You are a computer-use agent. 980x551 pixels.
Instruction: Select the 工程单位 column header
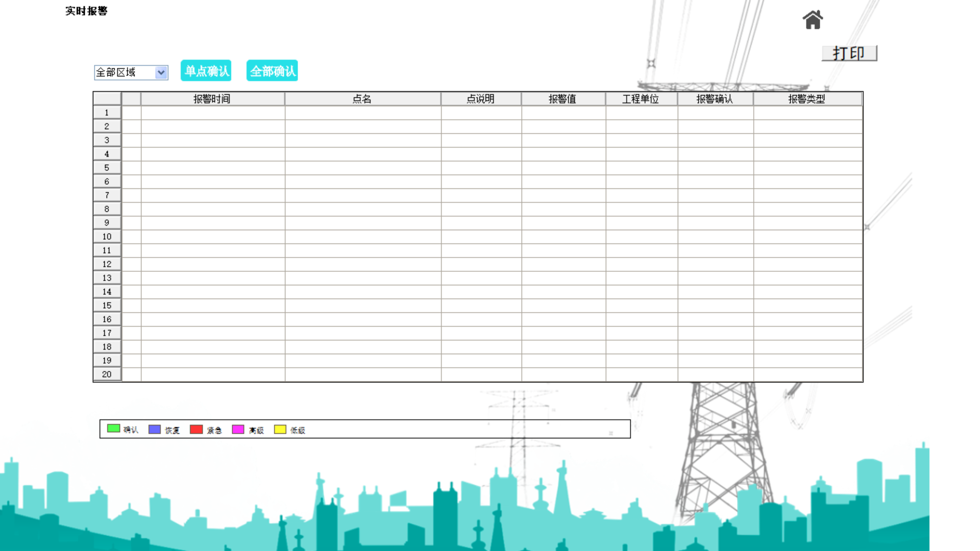coord(641,99)
